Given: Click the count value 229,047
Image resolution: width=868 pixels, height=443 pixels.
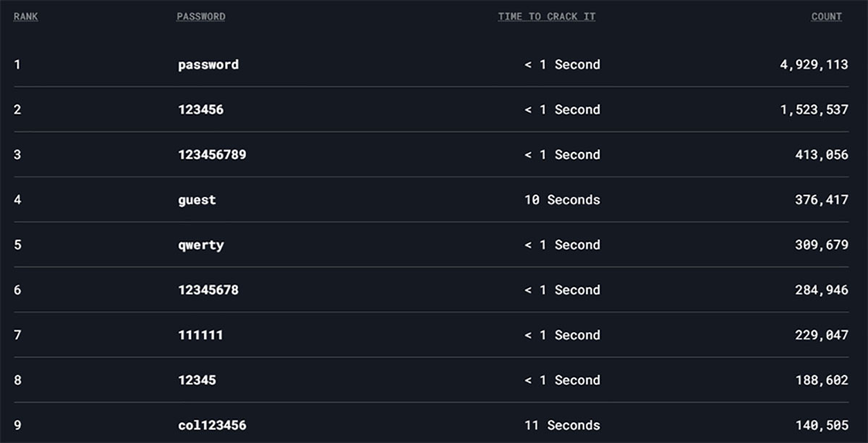Looking at the screenshot, I should click(821, 335).
